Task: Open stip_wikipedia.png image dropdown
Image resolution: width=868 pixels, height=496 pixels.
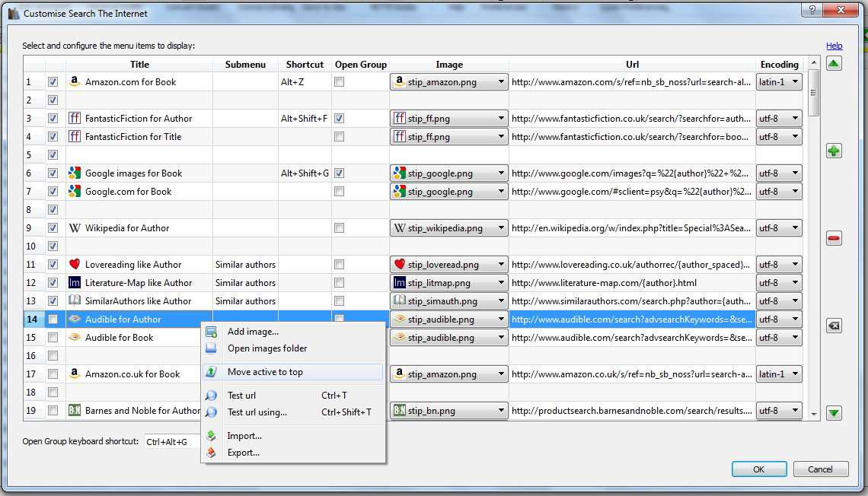Action: pos(449,227)
